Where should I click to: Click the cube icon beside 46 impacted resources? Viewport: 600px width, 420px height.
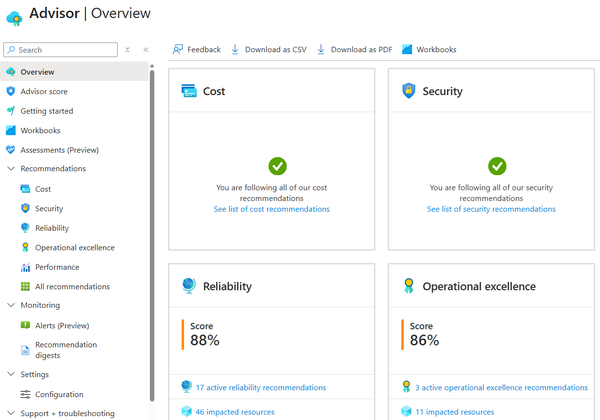[x=186, y=411]
